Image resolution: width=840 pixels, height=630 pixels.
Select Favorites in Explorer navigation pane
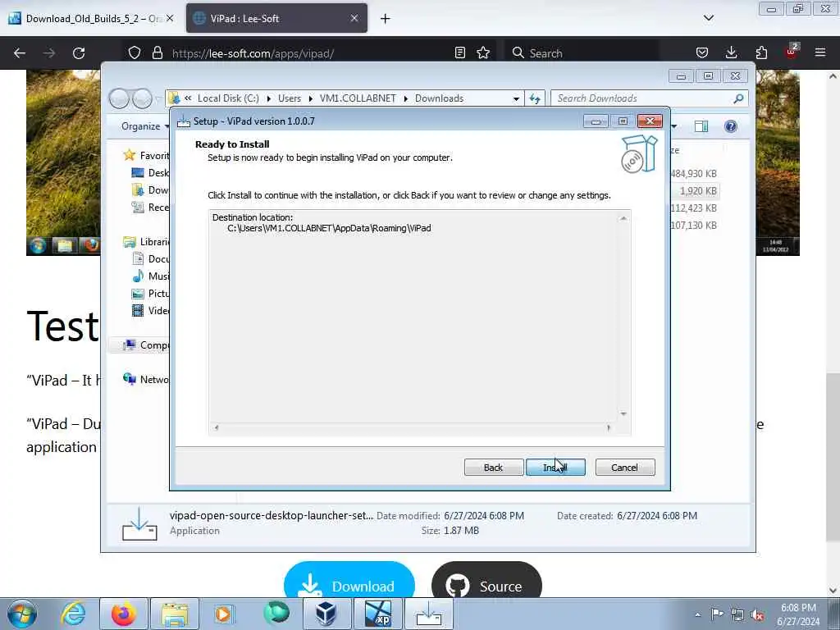(x=146, y=155)
